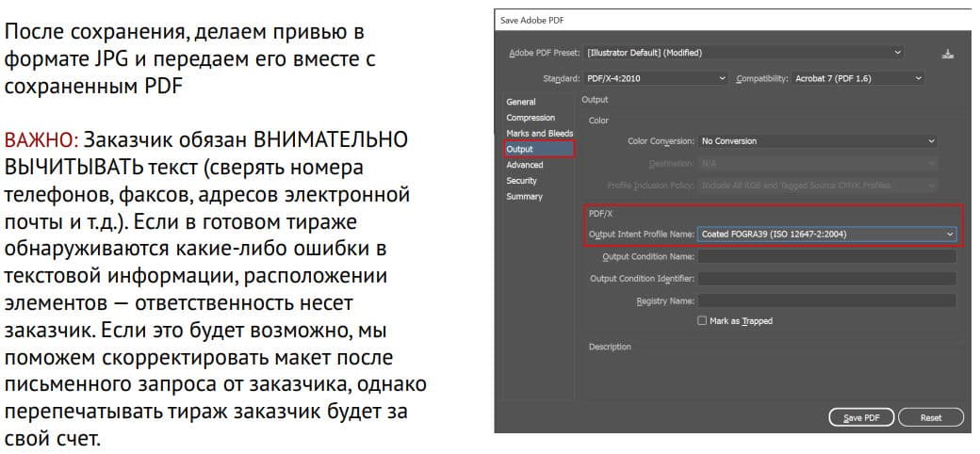Expand the Output Intent Profile Name dropdown
This screenshot has height=454, width=980.
(x=827, y=235)
